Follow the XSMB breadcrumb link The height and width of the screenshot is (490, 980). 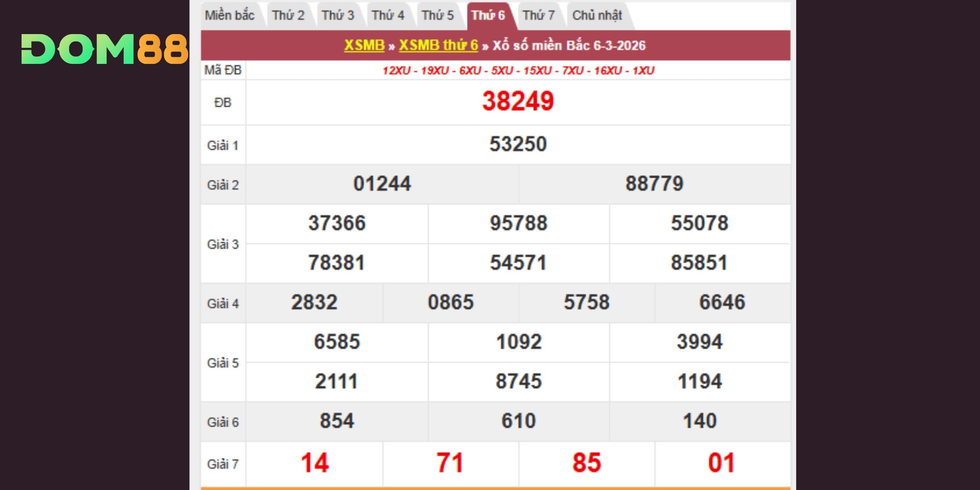(x=364, y=45)
